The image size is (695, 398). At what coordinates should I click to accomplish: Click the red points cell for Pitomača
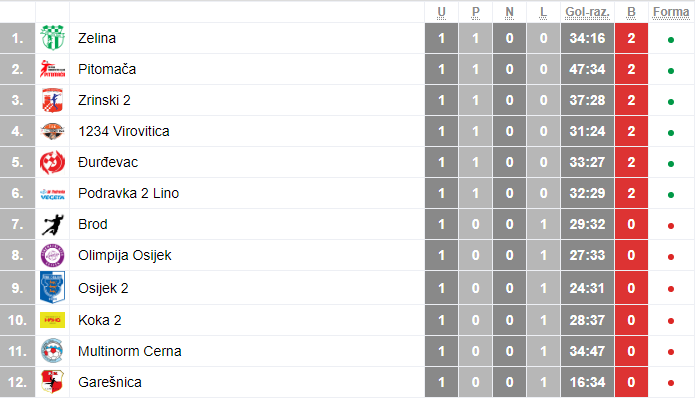click(x=632, y=69)
